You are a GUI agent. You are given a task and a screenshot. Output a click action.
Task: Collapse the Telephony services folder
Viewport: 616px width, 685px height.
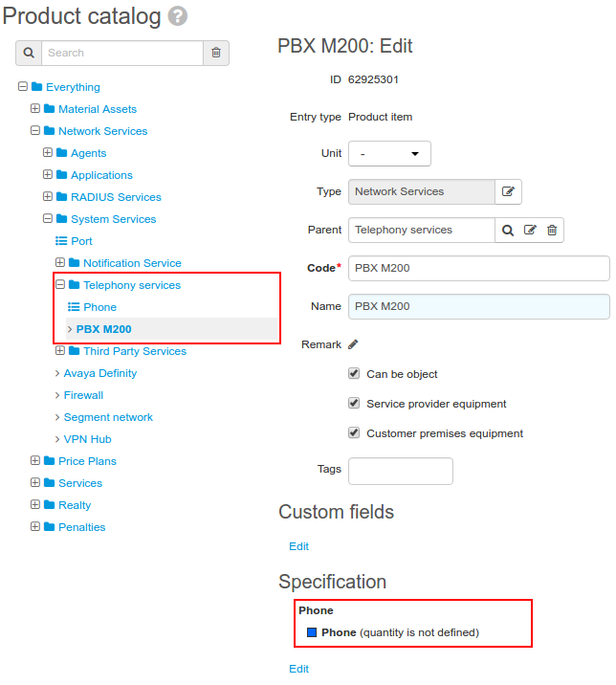(60, 284)
